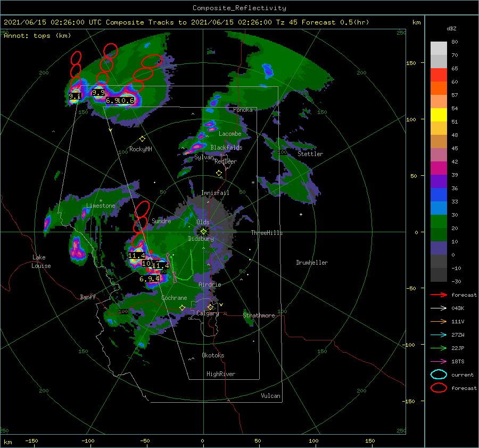Pick the 36 dBZ blue swatch
479x448 pixels.
click(x=439, y=194)
